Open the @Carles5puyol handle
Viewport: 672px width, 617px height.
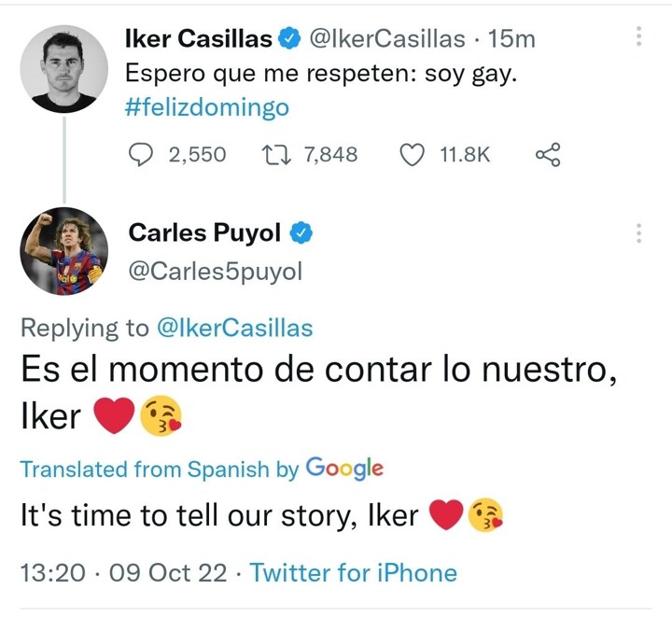coord(215,270)
